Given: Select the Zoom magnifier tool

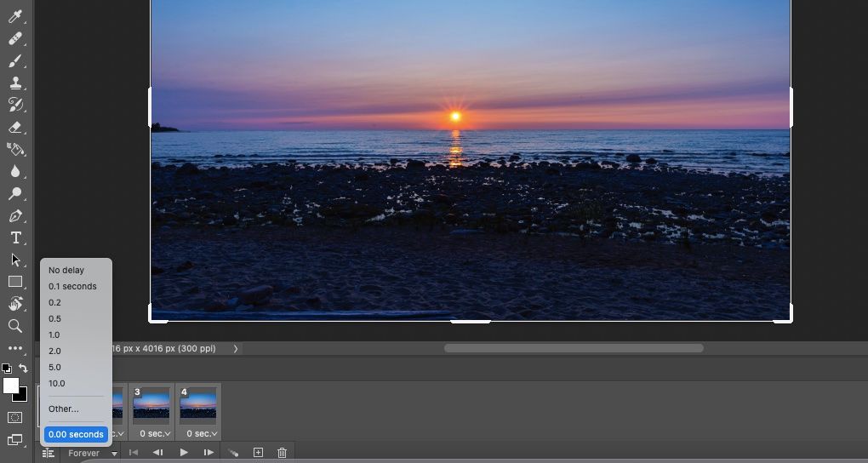Looking at the screenshot, I should (15, 326).
